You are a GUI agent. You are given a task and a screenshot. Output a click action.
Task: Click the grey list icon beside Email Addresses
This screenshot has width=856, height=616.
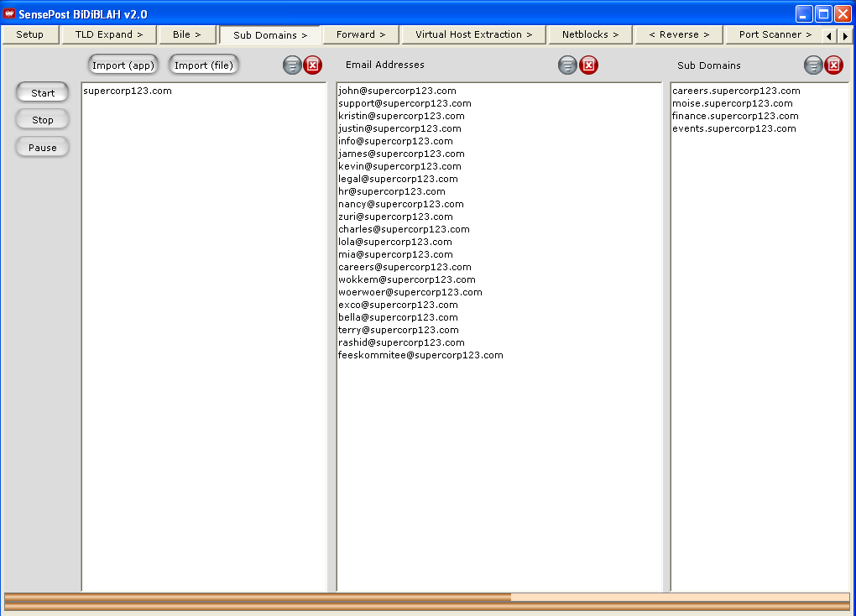568,65
